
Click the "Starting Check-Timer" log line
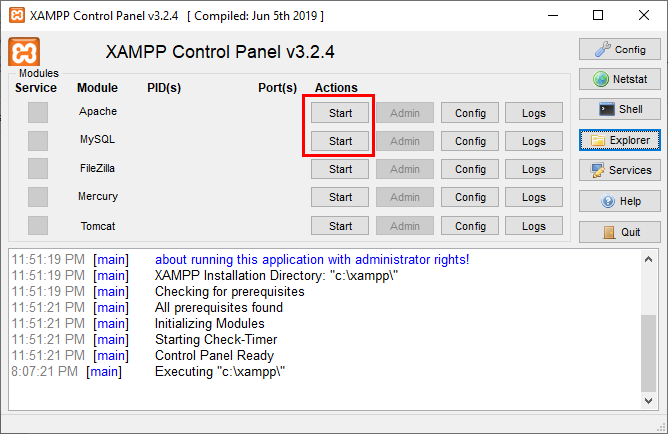coord(216,339)
